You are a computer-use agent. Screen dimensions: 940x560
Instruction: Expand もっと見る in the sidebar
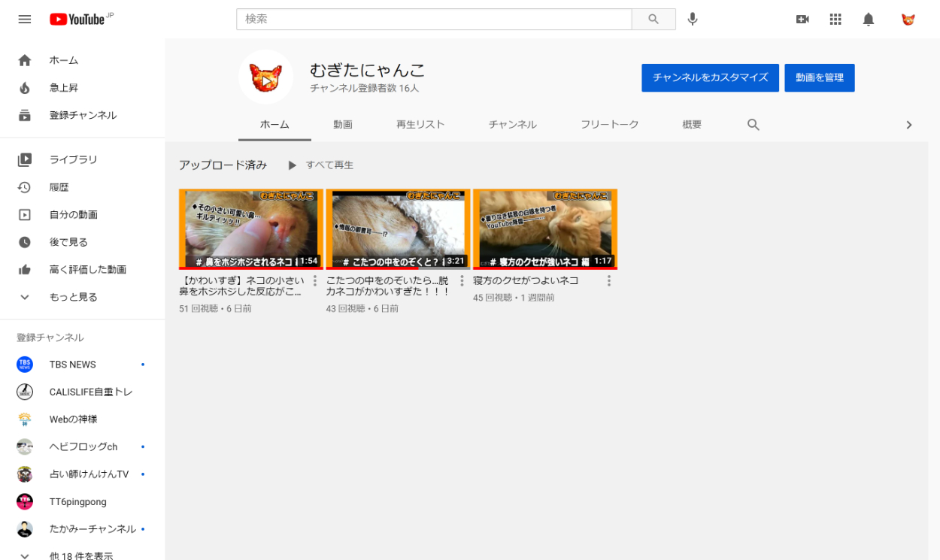74,297
